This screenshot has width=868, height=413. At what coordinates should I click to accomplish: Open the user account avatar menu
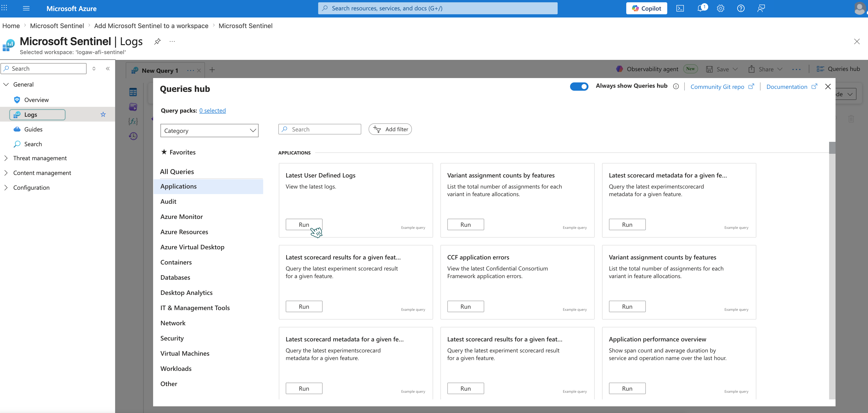pos(859,9)
